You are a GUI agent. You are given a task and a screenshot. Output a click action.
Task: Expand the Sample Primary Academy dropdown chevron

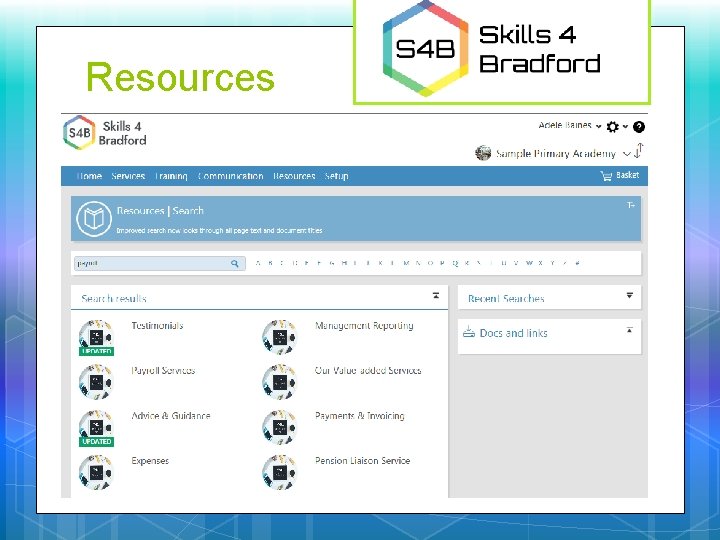[626, 154]
